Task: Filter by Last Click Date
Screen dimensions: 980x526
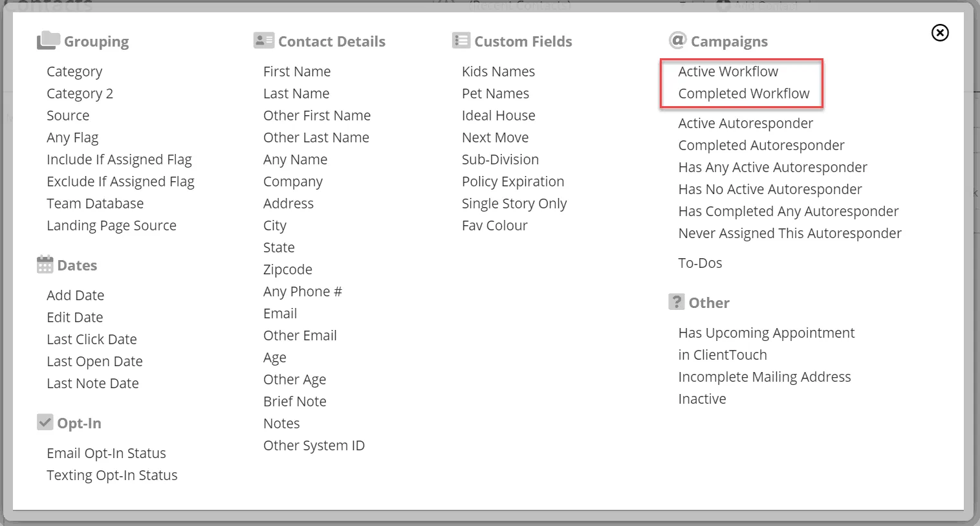Action: coord(92,340)
